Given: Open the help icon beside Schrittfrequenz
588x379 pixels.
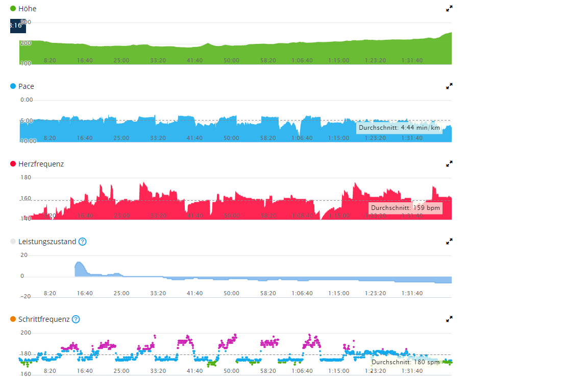Looking at the screenshot, I should [76, 319].
